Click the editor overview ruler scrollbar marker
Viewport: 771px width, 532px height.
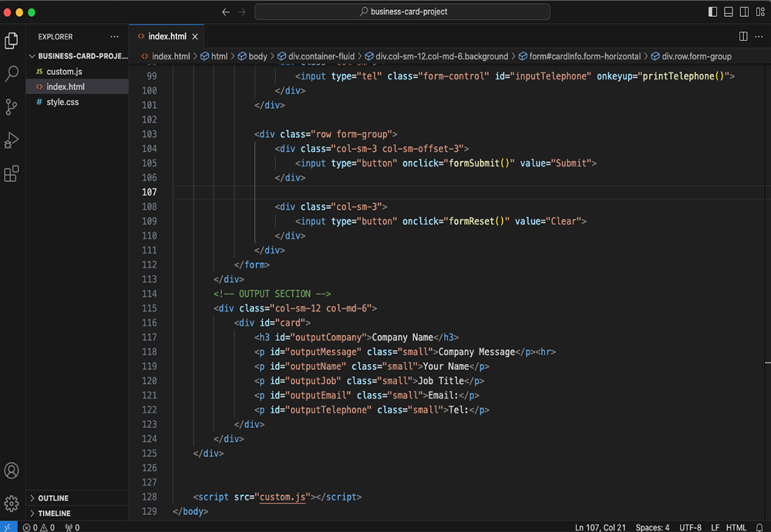point(768,363)
